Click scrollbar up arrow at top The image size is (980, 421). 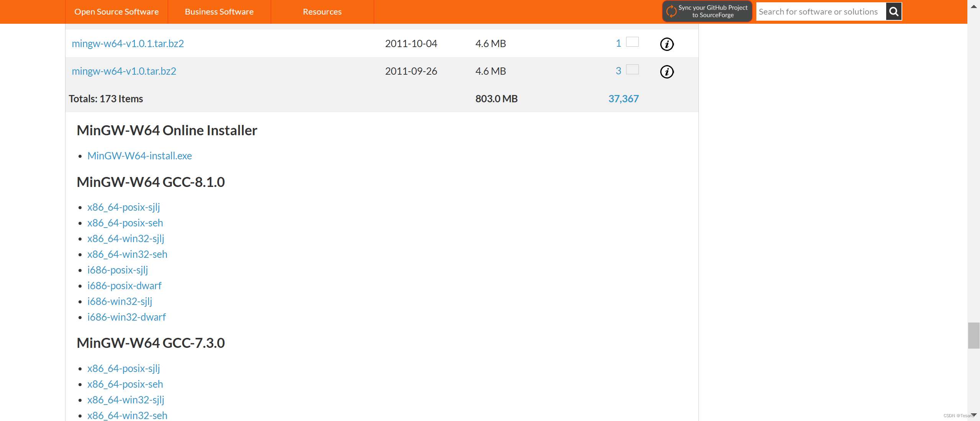pos(973,6)
